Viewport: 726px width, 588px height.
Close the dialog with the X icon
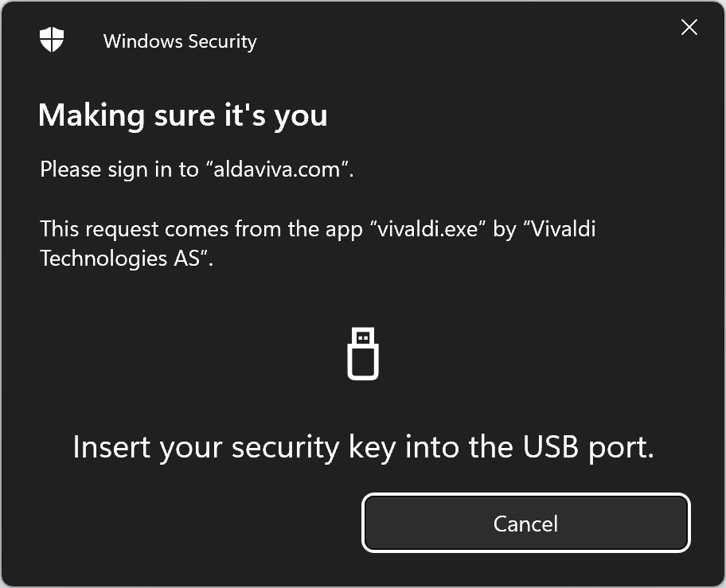pyautogui.click(x=689, y=27)
